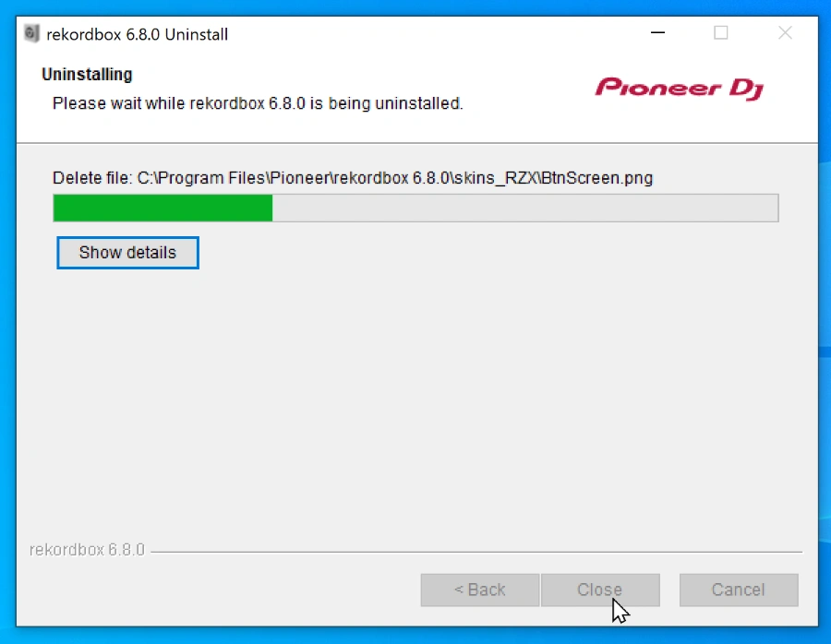Cancel the uninstallation
The width and height of the screenshot is (831, 644).
[739, 590]
